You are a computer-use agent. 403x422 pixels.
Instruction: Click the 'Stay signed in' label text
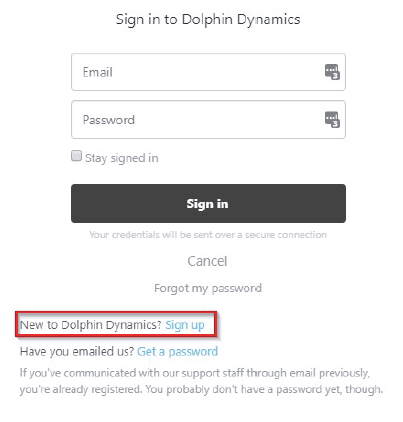tap(122, 158)
